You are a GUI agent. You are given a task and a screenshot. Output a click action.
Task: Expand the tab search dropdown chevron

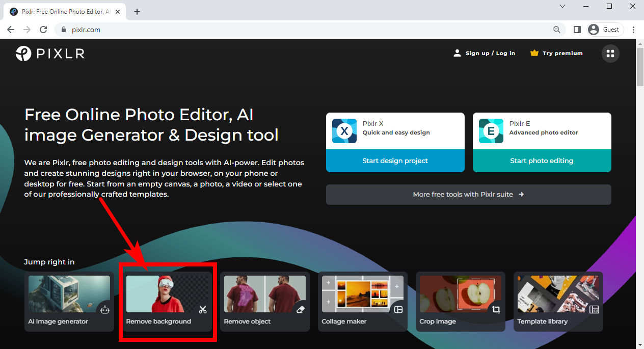tap(562, 6)
